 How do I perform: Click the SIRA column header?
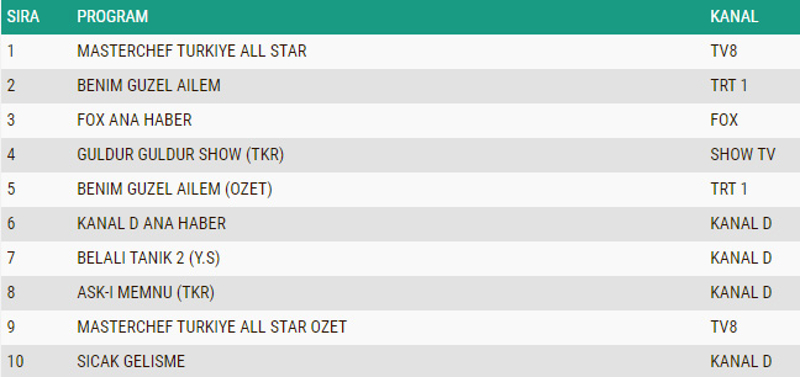(23, 16)
